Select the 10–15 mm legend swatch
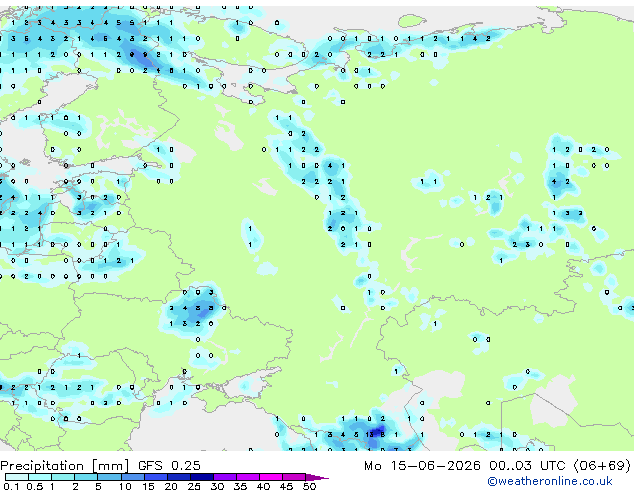This screenshot has height=490, width=634. pos(132,477)
